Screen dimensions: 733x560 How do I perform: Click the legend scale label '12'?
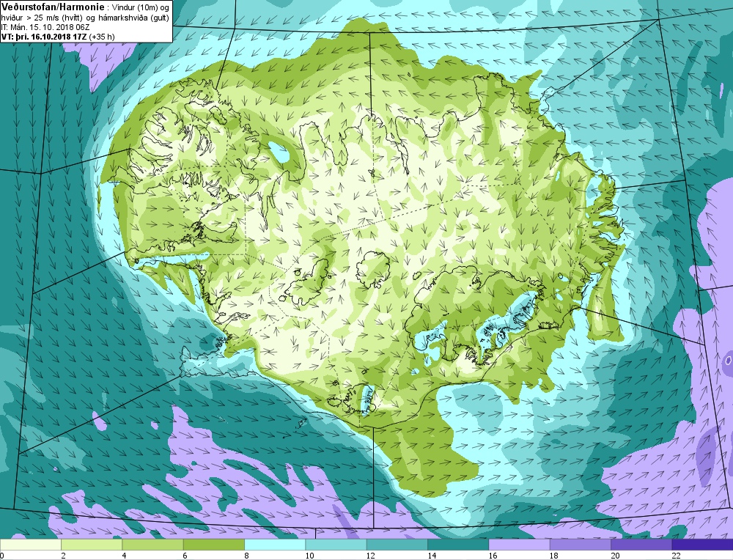pos(370,556)
